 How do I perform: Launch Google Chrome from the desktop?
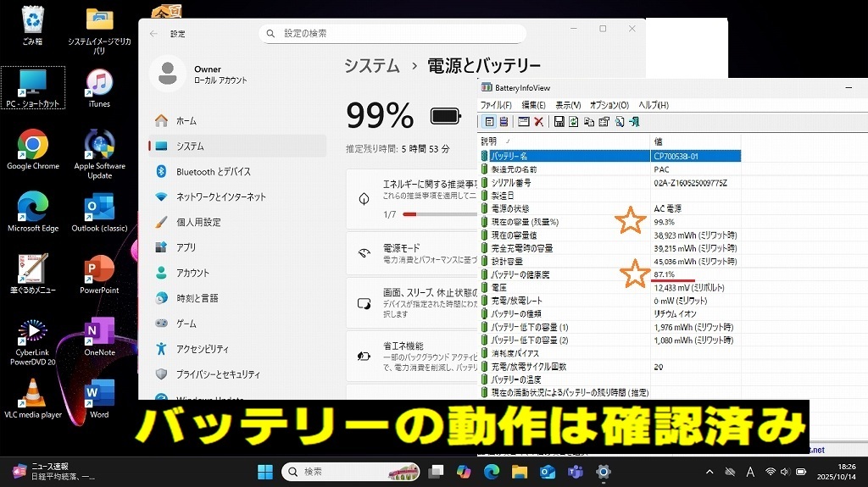(33, 149)
